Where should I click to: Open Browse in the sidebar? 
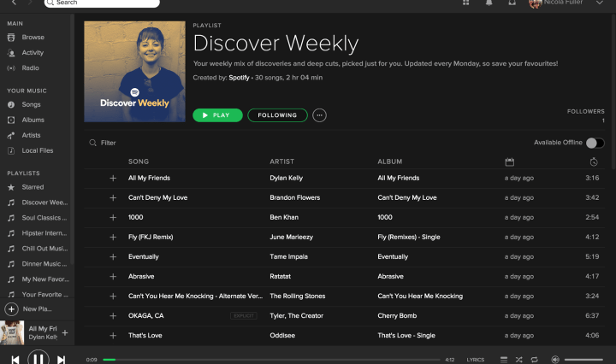(33, 38)
